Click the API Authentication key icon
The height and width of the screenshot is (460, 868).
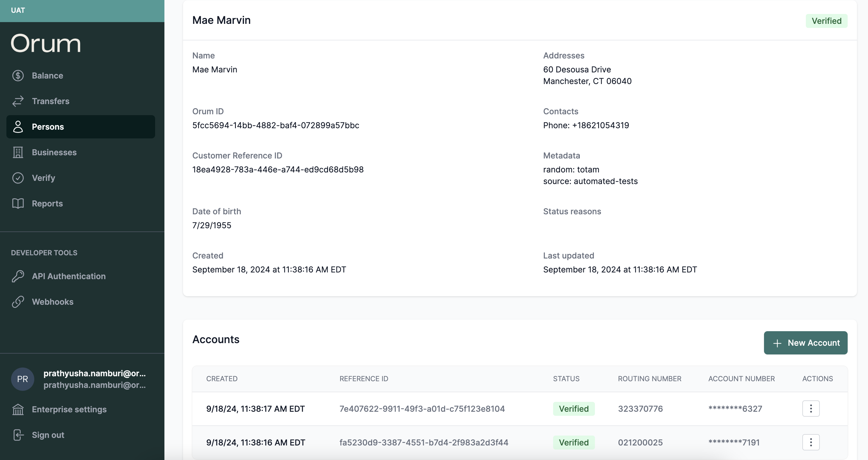[18, 276]
